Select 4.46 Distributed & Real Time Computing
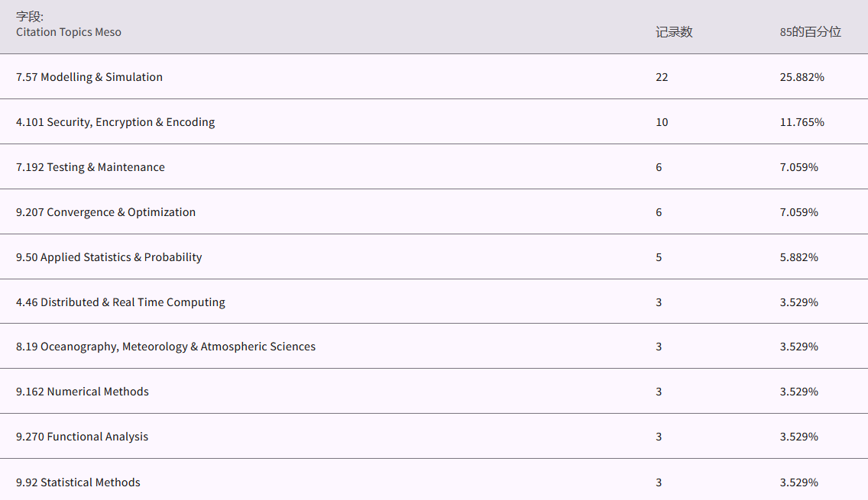Image resolution: width=868 pixels, height=500 pixels. coord(121,302)
